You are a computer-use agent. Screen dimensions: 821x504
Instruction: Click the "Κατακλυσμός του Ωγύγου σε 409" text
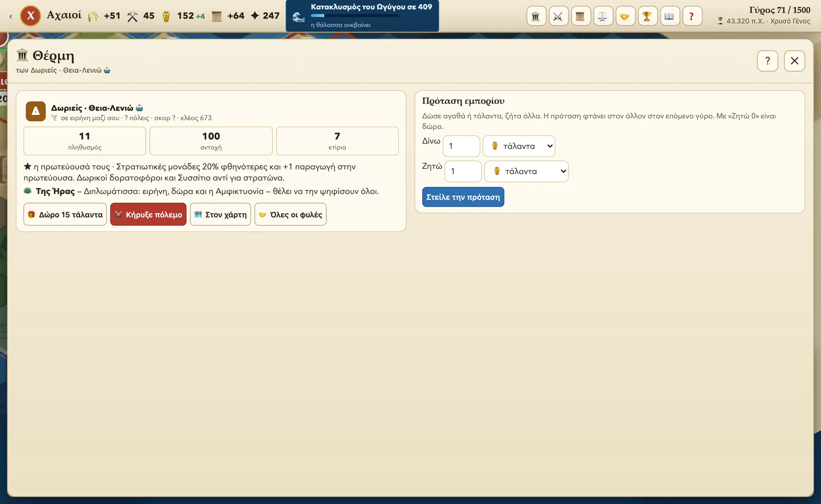click(372, 7)
